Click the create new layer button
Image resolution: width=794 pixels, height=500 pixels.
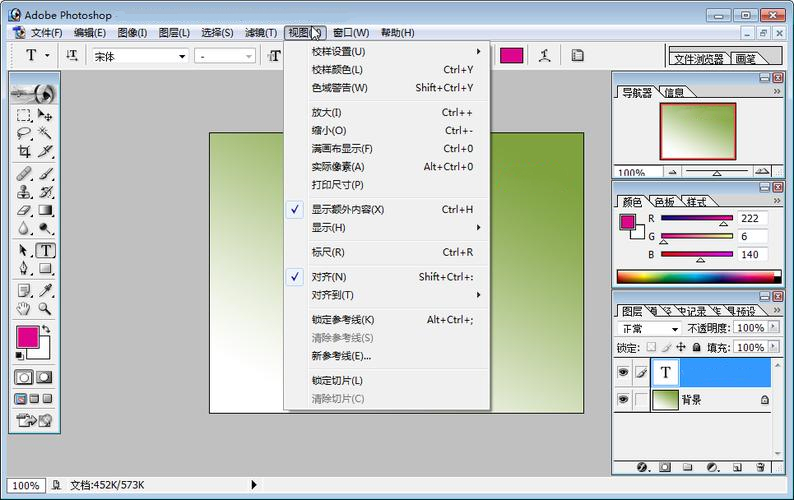[x=737, y=467]
